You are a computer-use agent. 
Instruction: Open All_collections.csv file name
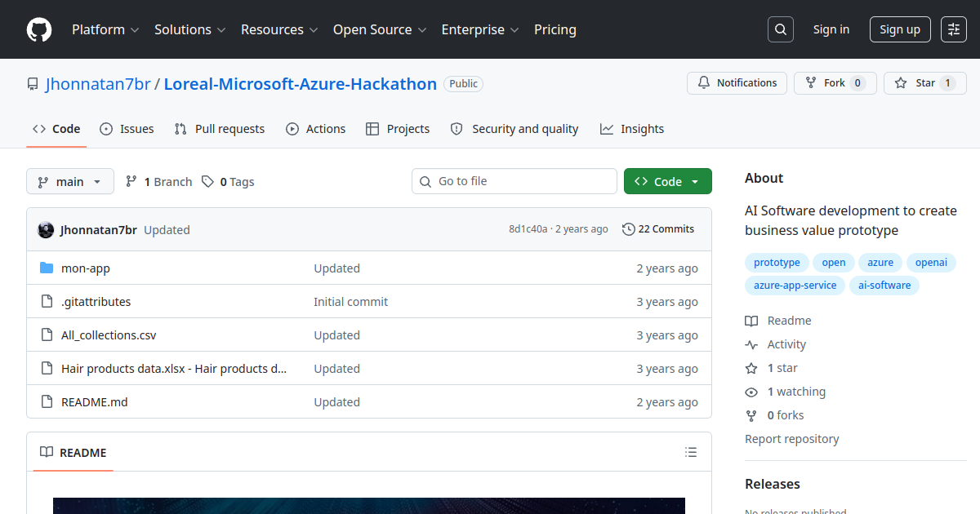tap(109, 335)
